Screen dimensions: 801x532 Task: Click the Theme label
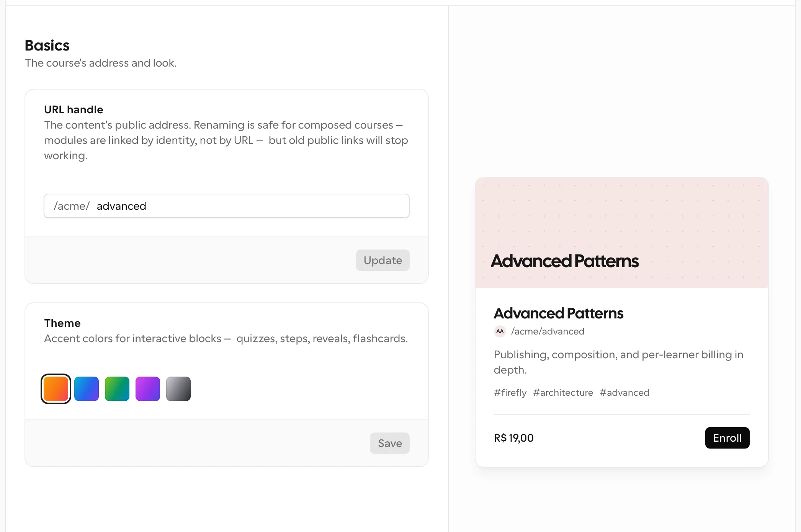pyautogui.click(x=62, y=323)
